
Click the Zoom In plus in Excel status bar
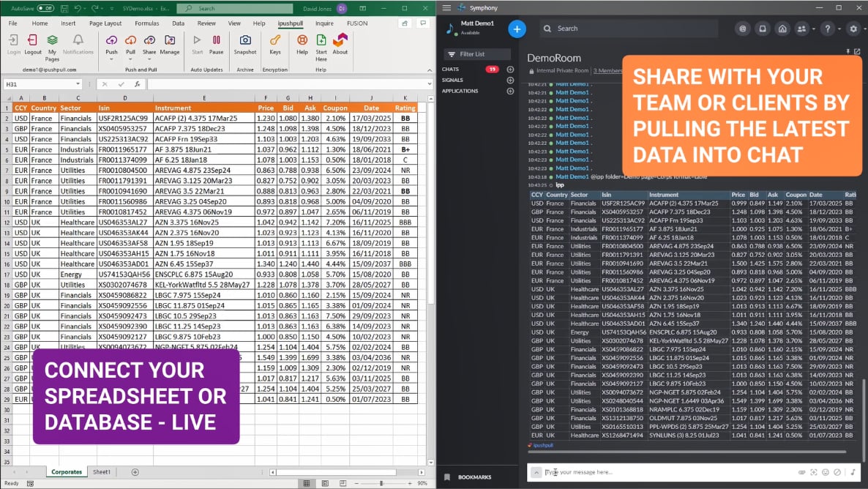point(410,483)
